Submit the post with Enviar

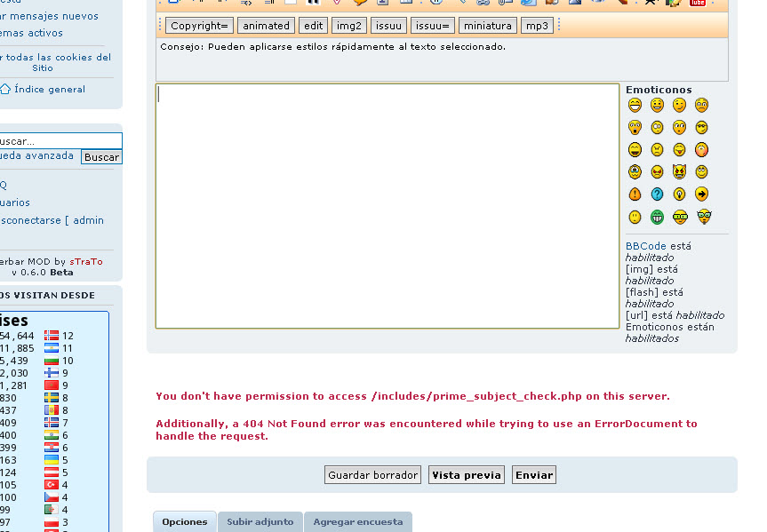(x=533, y=474)
